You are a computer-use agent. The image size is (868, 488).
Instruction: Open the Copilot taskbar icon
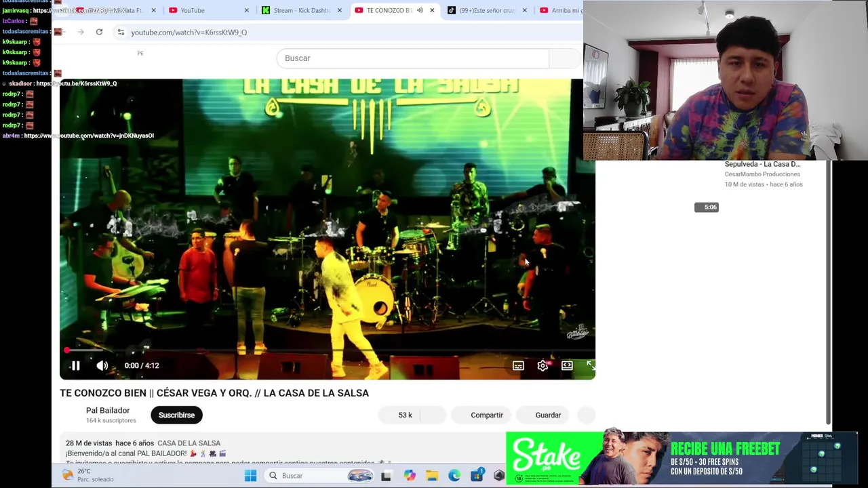click(x=409, y=476)
